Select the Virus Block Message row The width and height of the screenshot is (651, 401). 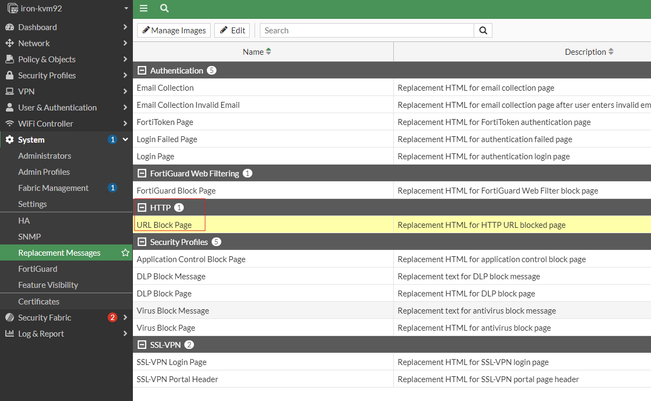(x=392, y=311)
